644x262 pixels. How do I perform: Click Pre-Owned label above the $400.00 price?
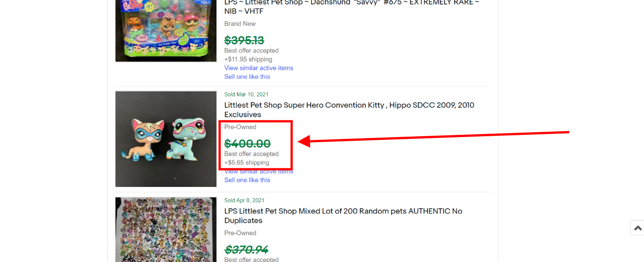(240, 127)
